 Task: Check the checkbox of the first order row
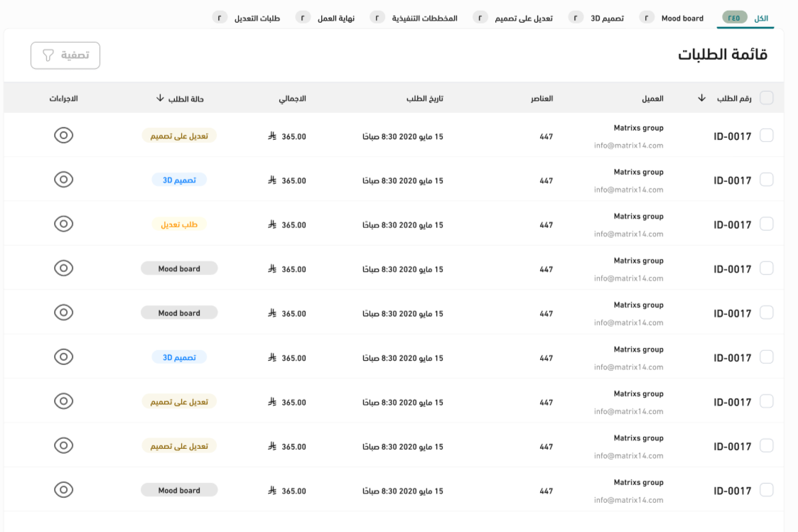[x=767, y=136]
